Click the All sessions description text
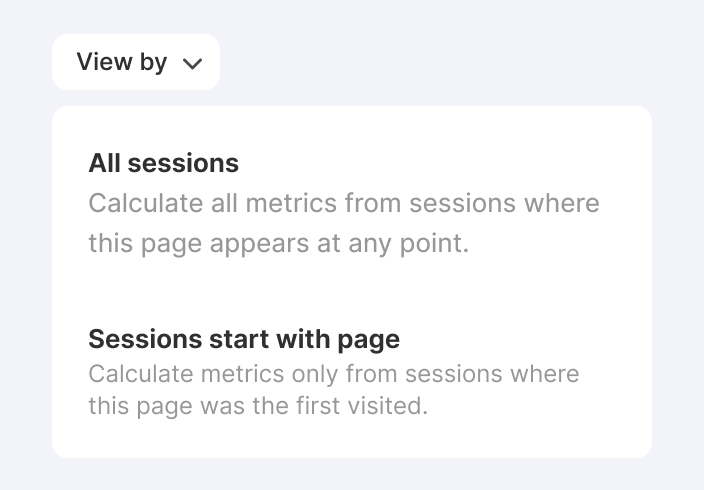The image size is (704, 490). point(344,223)
